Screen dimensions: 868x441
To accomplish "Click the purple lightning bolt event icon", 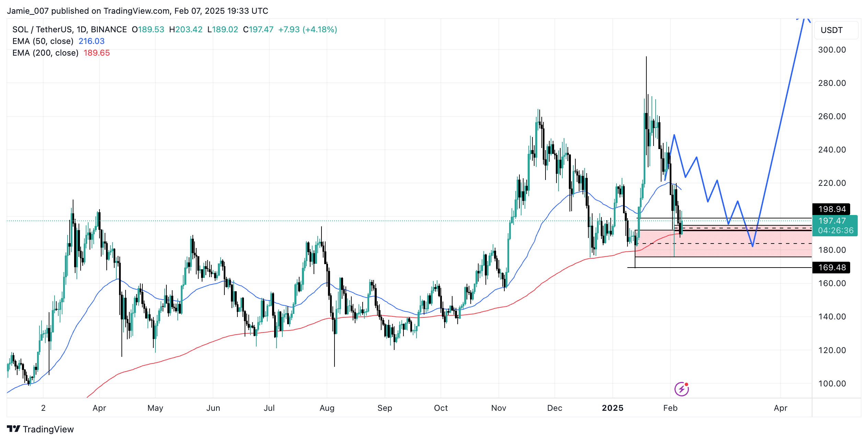I will (x=681, y=389).
